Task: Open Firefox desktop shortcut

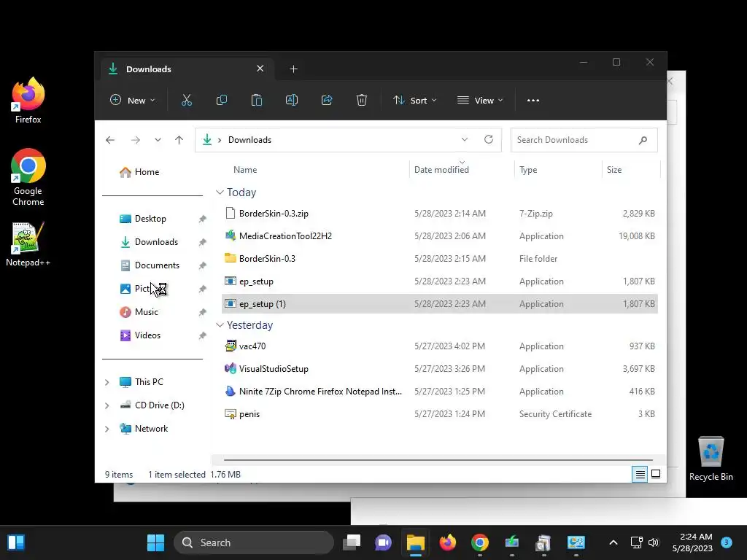Action: (x=28, y=101)
